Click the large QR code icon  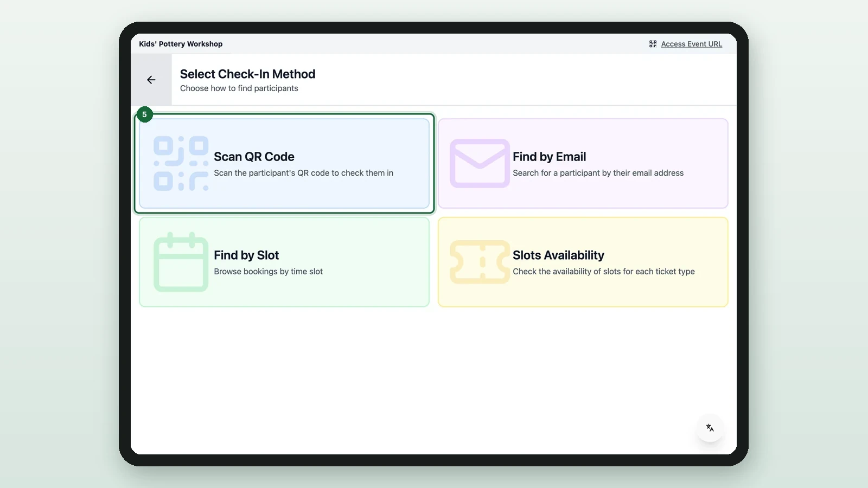(x=181, y=163)
